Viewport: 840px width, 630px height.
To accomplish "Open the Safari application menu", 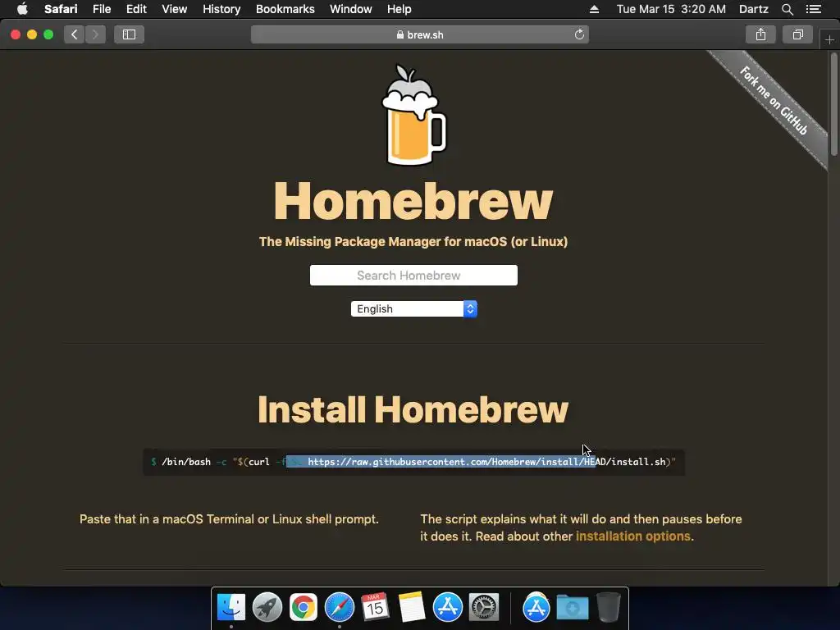I will click(x=61, y=9).
